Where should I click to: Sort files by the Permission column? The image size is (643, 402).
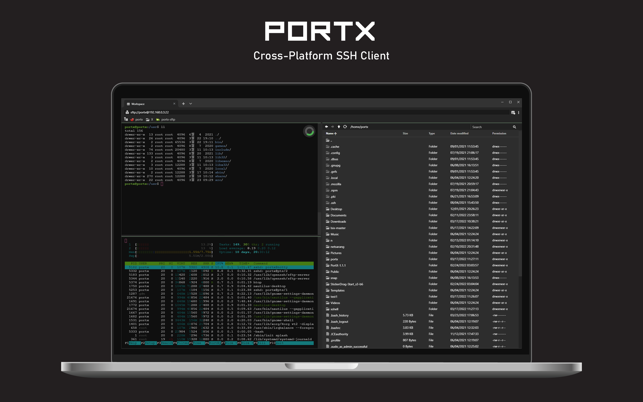pyautogui.click(x=499, y=133)
